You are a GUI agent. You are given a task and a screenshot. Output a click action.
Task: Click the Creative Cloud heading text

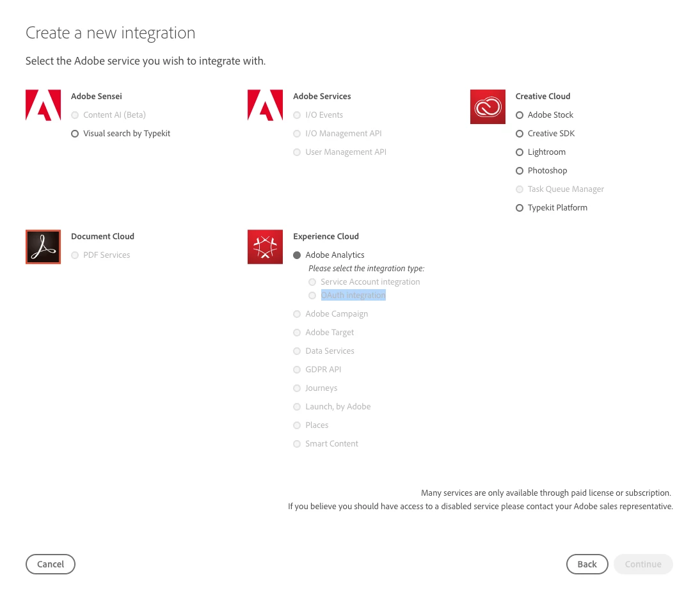coord(543,97)
